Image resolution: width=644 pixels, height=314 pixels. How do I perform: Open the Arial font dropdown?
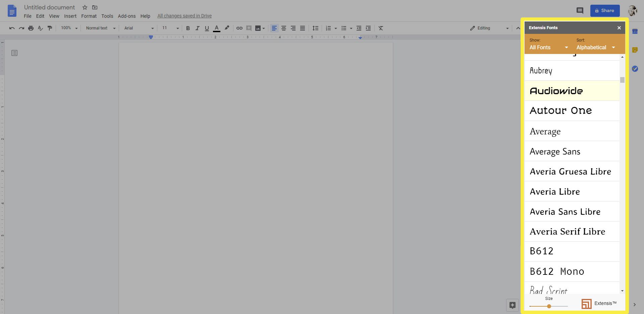tap(139, 28)
